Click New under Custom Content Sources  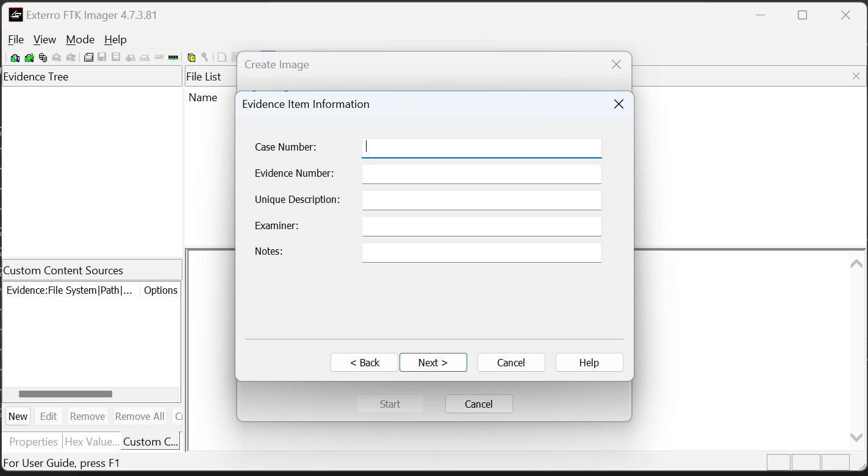[18, 416]
